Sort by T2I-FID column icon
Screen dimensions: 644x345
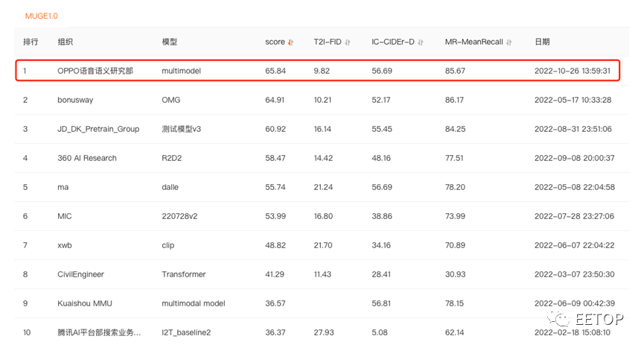pyautogui.click(x=348, y=42)
